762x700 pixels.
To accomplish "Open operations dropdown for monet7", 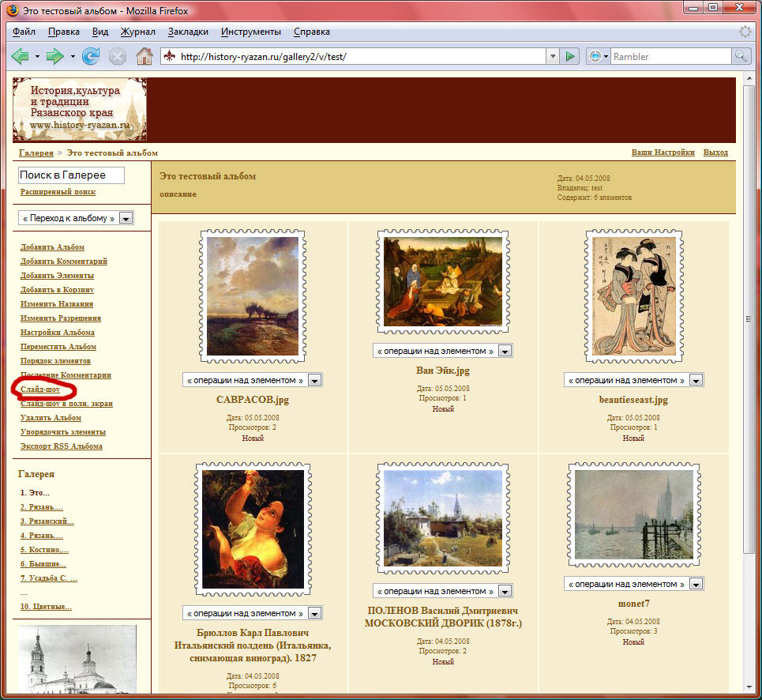I will coord(634,584).
